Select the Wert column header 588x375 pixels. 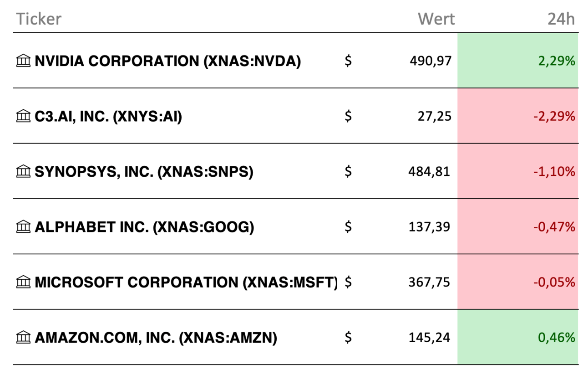436,19
